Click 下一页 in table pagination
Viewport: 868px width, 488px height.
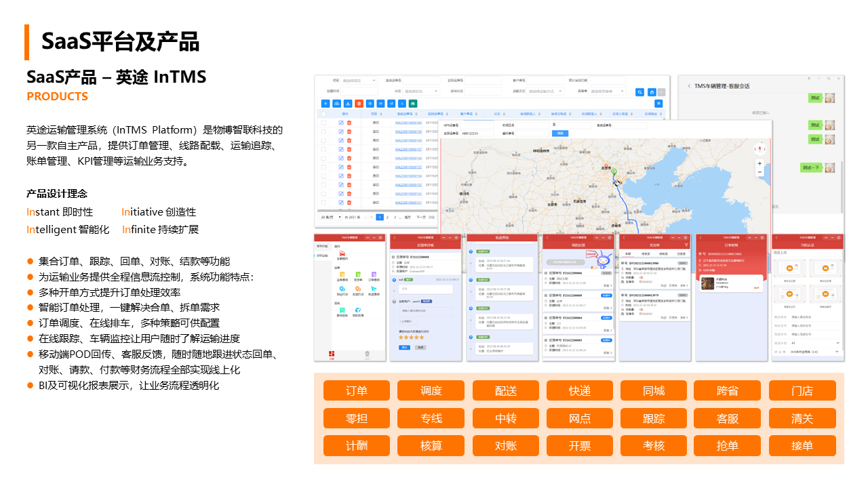point(420,217)
